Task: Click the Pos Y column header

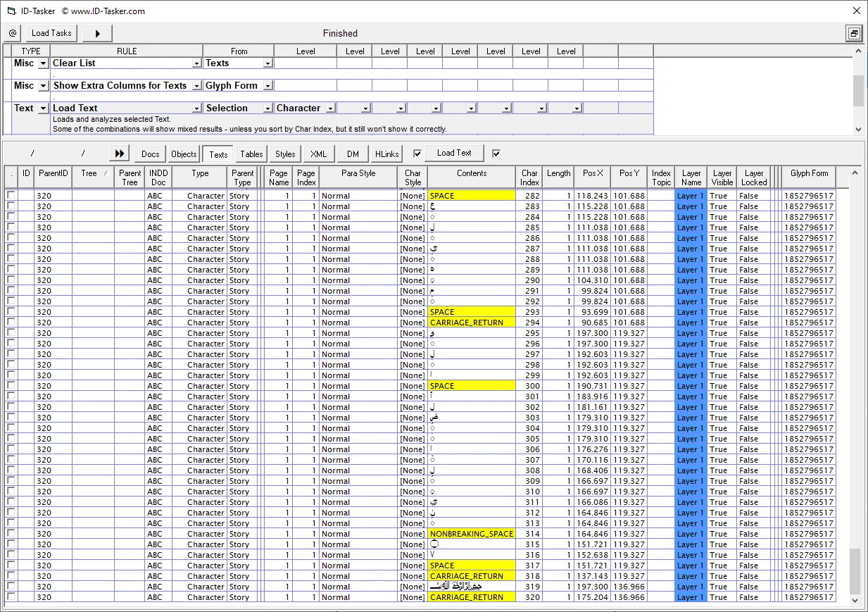Action: tap(629, 177)
